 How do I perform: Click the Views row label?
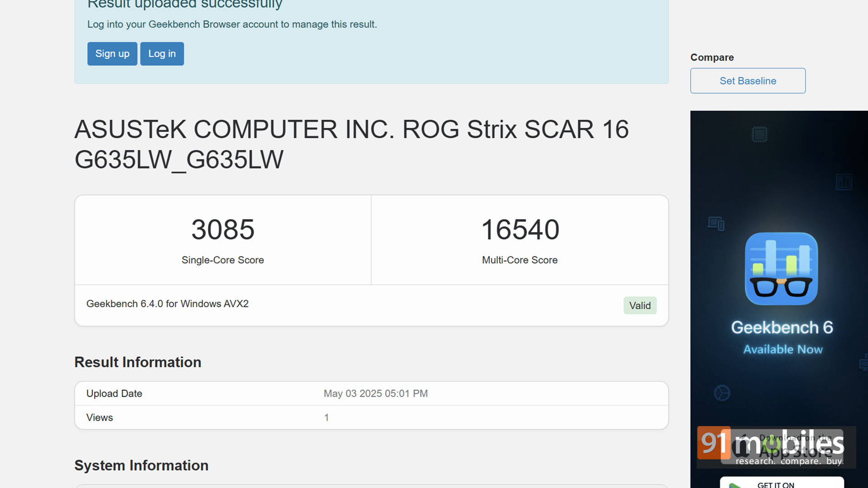coord(99,418)
